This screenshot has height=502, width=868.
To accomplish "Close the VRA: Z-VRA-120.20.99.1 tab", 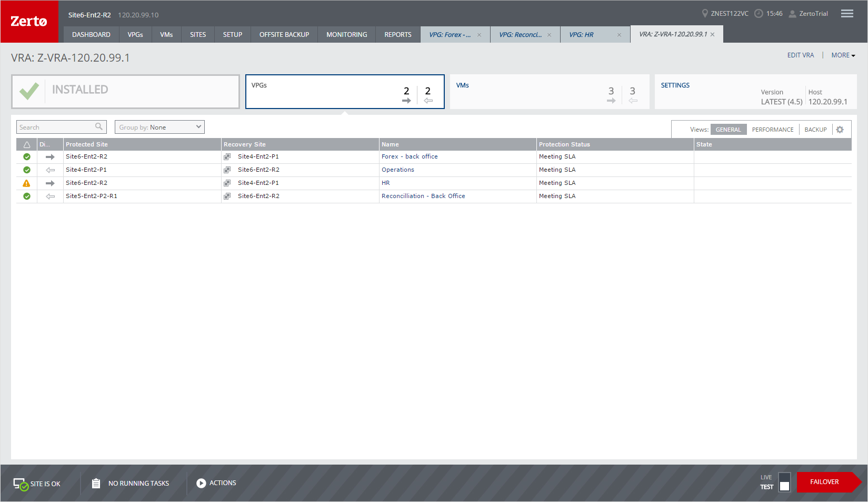I will click(x=712, y=34).
